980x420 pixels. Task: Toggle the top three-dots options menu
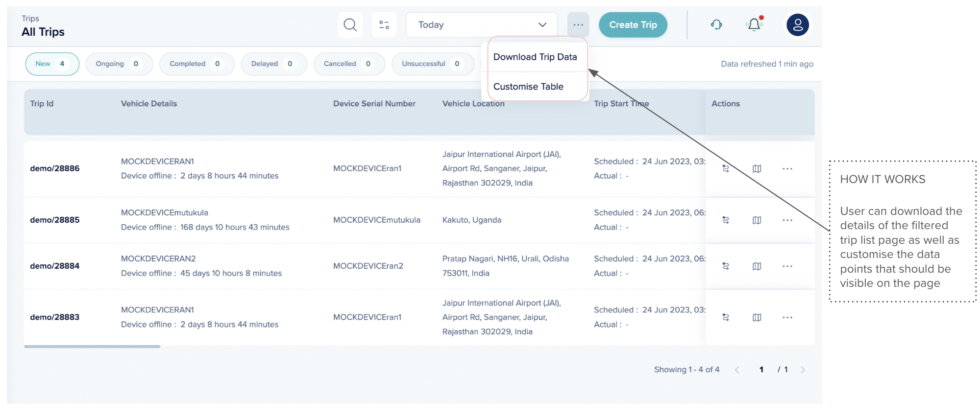click(578, 25)
